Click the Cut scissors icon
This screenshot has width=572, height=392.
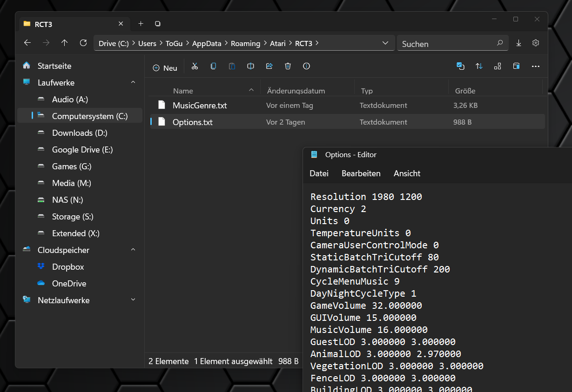click(195, 66)
